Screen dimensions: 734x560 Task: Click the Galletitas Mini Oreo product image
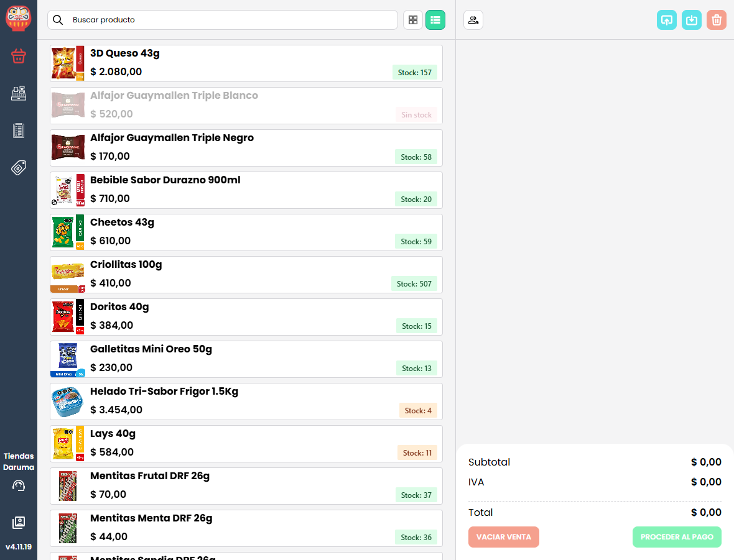point(68,359)
